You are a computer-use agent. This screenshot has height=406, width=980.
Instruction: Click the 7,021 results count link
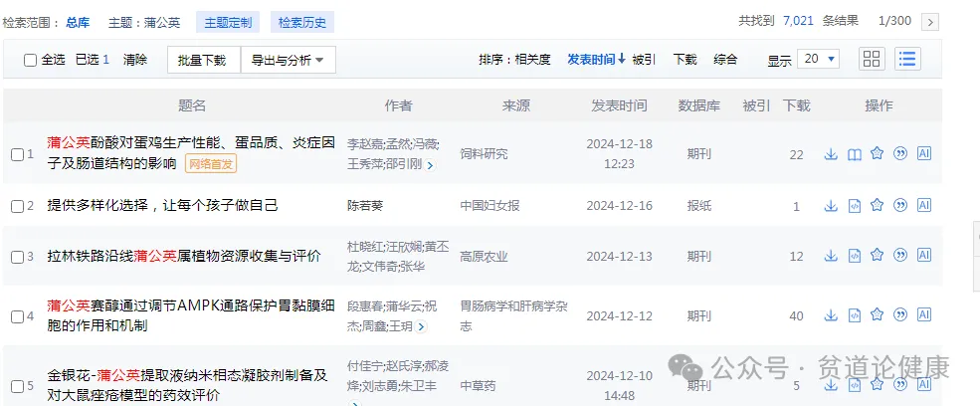[x=798, y=21]
